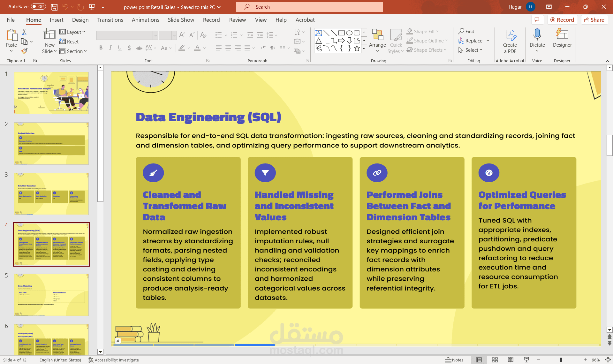Expand the Layout dropdown
The width and height of the screenshot is (613, 364).
click(x=73, y=32)
